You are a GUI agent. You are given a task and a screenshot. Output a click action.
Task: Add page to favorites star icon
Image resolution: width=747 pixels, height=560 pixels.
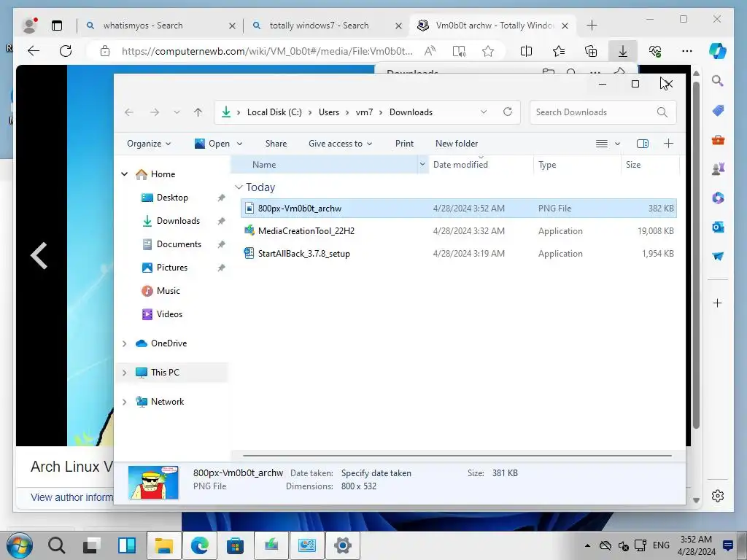point(488,51)
